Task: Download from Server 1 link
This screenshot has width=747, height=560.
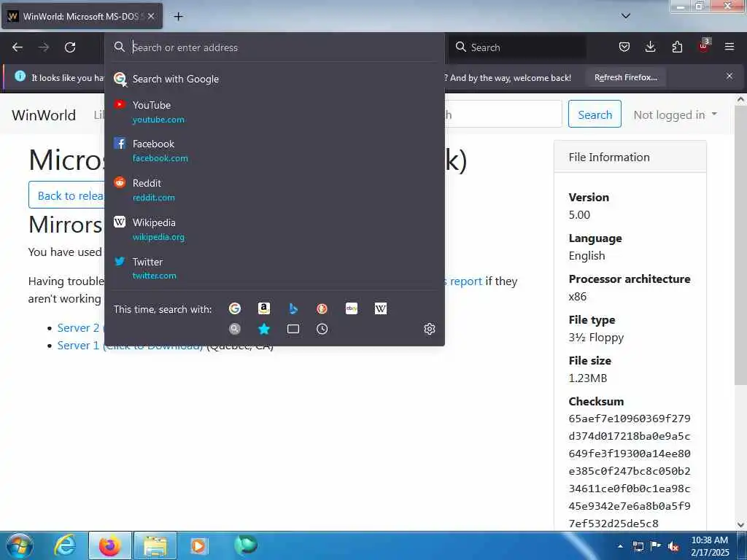Action: click(x=130, y=345)
